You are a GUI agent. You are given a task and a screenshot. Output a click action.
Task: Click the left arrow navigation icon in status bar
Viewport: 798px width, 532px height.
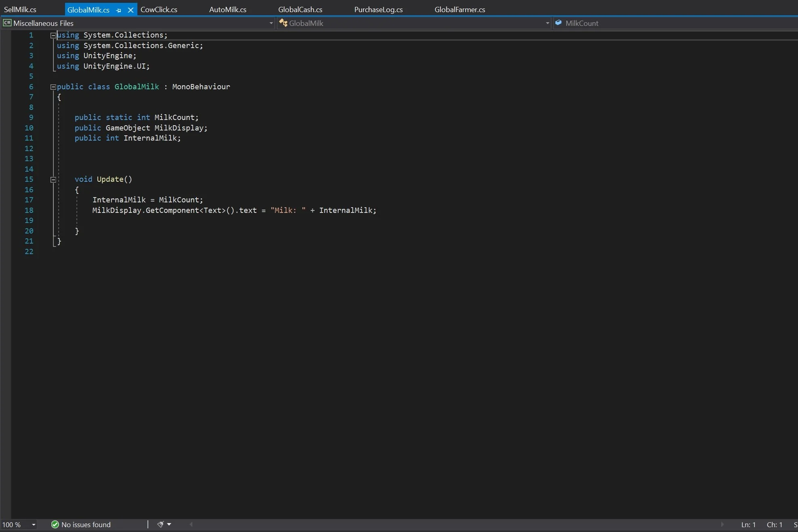click(190, 525)
